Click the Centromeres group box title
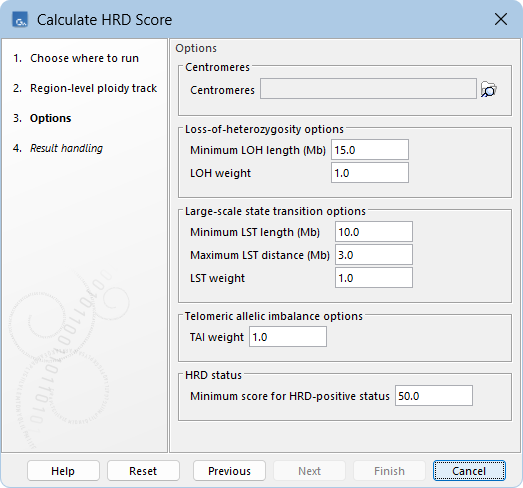523x488 pixels. tap(217, 67)
